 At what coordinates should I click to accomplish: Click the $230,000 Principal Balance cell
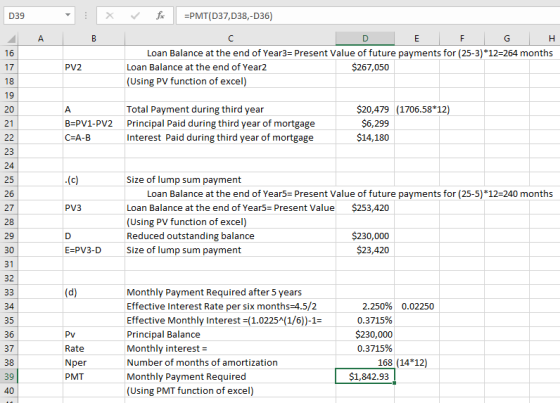(x=365, y=334)
